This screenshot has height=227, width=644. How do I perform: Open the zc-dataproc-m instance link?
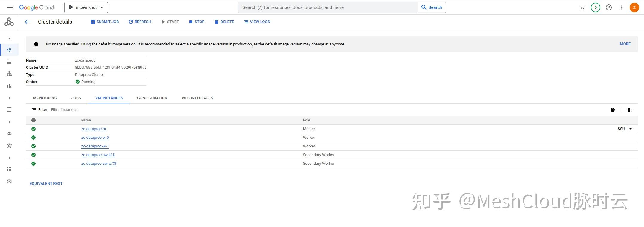[94, 129]
